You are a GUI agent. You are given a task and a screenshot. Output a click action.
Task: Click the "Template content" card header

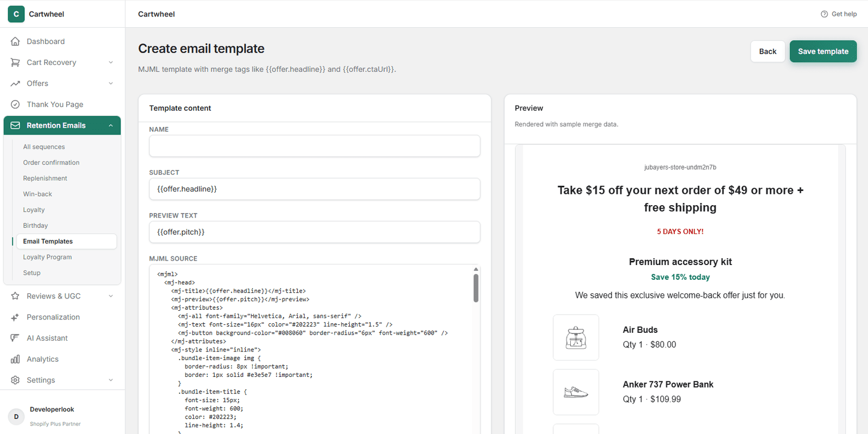tap(180, 108)
